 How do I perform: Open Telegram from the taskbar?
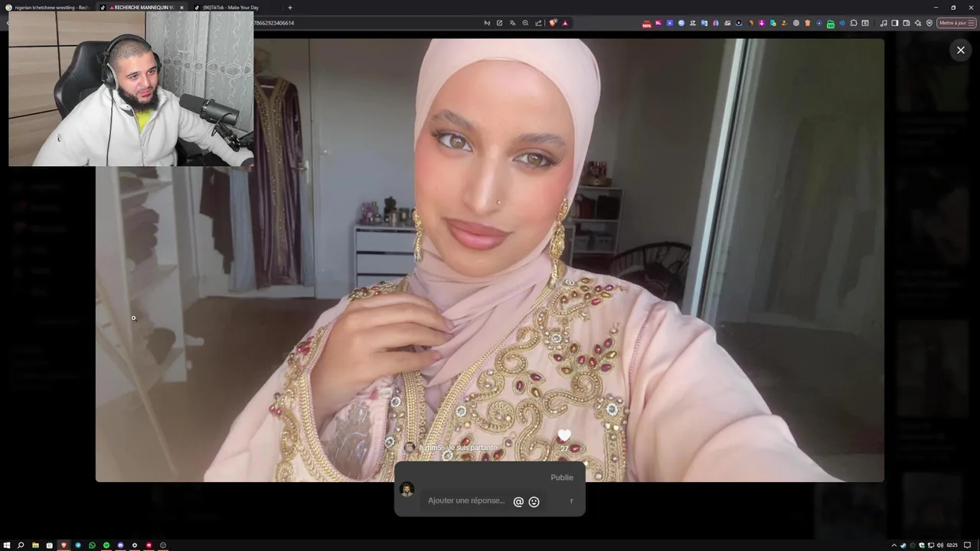coord(78,545)
